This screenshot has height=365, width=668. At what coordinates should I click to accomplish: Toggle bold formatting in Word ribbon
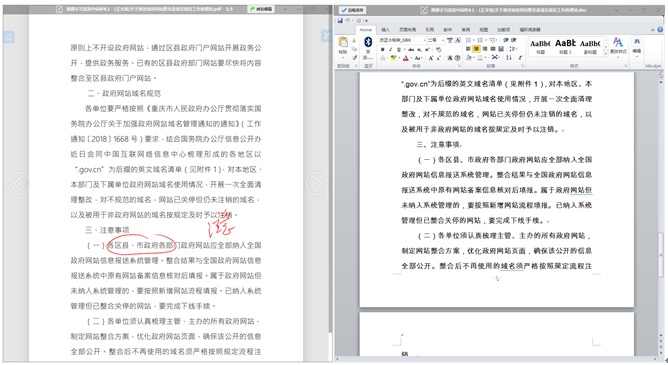pos(383,49)
